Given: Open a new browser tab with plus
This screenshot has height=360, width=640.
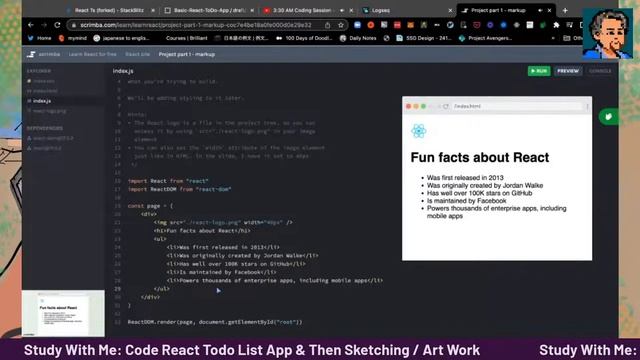Looking at the screenshot, I should 565,11.
